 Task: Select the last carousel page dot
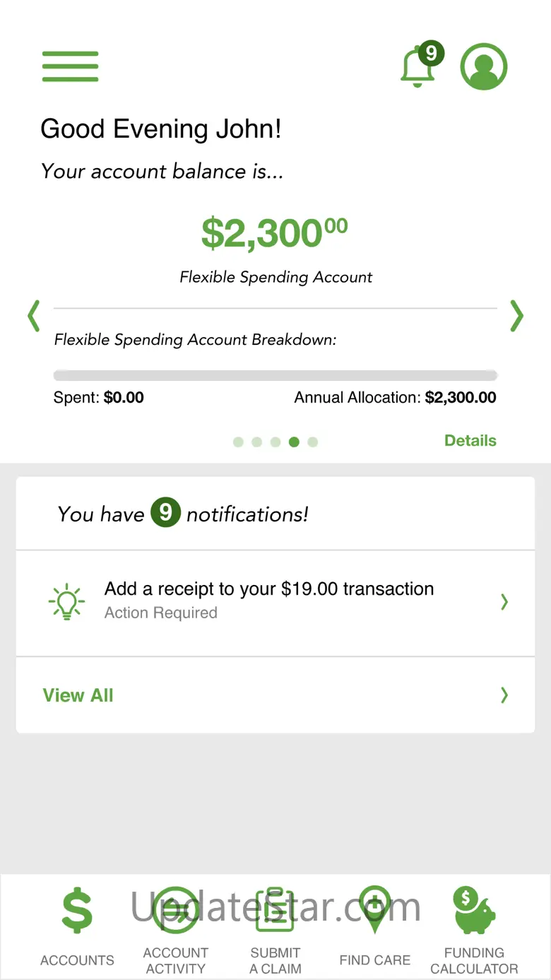point(313,442)
